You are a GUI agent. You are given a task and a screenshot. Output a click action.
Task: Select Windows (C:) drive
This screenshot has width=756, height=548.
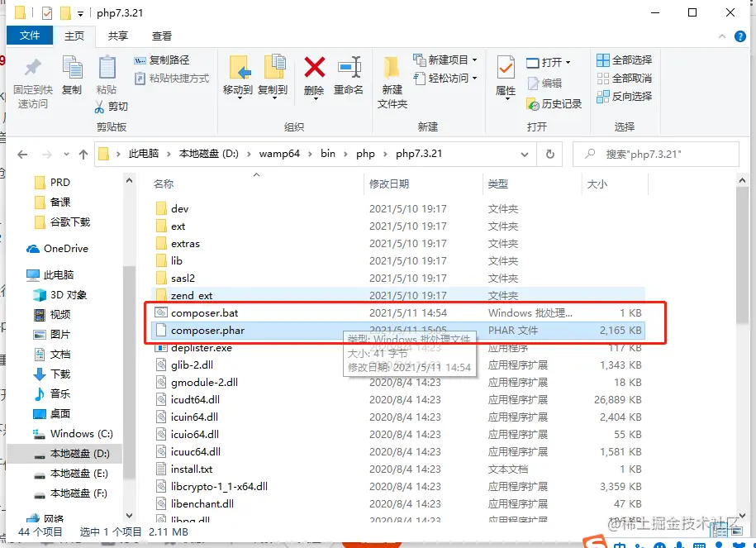(82, 434)
